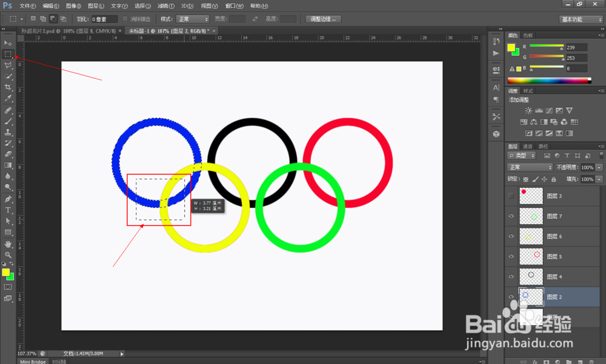Select the Move tool
This screenshot has height=364, width=606.
coord(8,43)
